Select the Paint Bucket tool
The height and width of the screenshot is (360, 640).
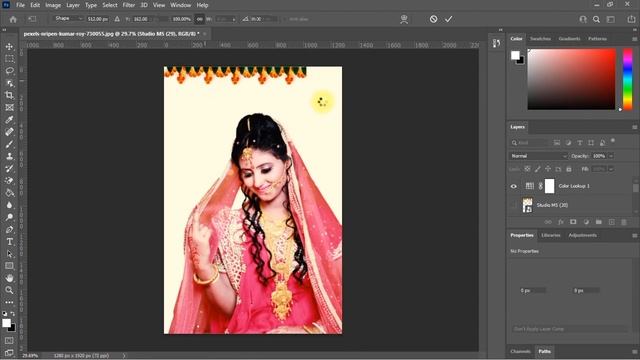[x=9, y=193]
